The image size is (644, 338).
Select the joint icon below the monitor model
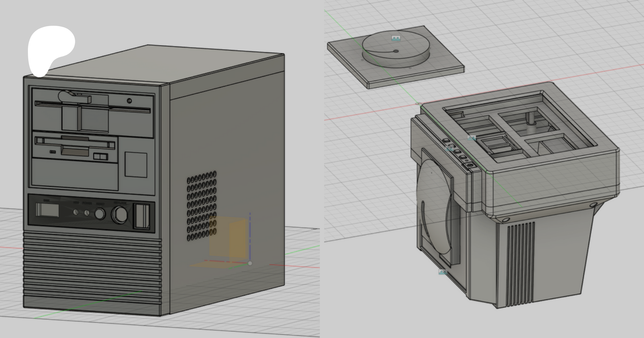(443, 272)
